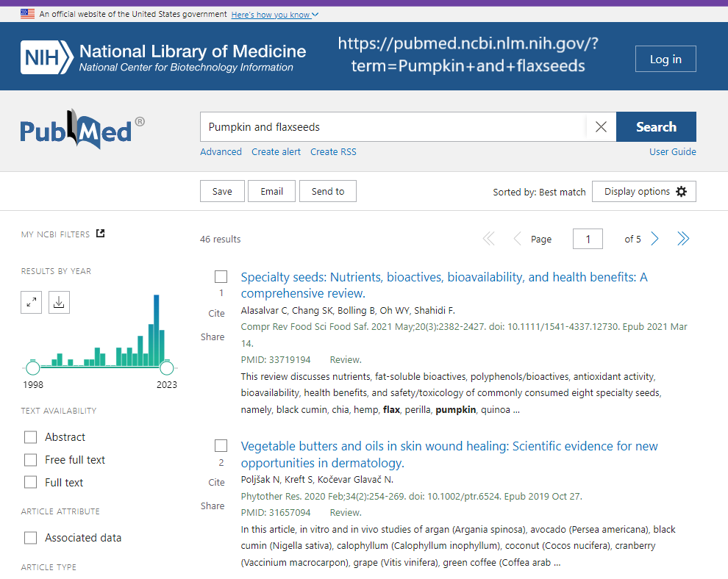This screenshot has width=728, height=579.
Task: Click the Create alert link
Action: (x=276, y=151)
